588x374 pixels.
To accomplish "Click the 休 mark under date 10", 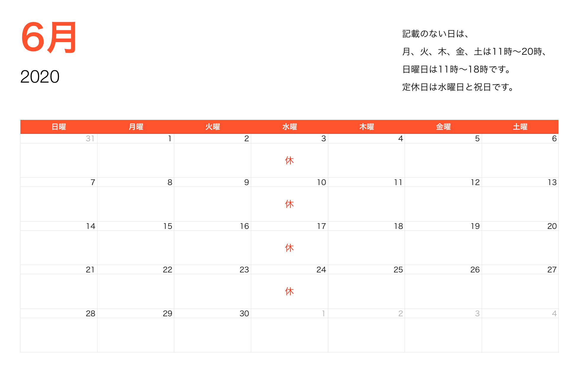I will click(289, 204).
